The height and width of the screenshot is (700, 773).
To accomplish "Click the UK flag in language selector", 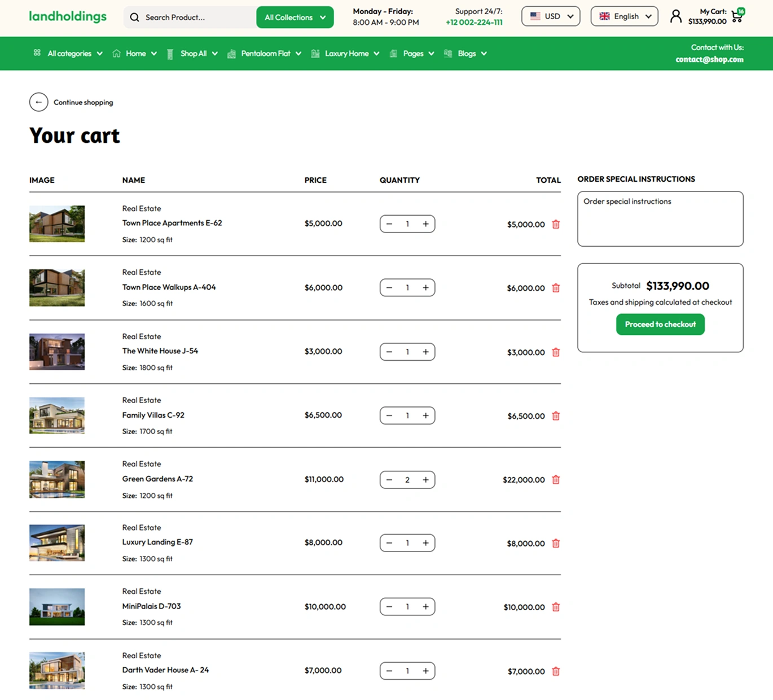I will (604, 16).
